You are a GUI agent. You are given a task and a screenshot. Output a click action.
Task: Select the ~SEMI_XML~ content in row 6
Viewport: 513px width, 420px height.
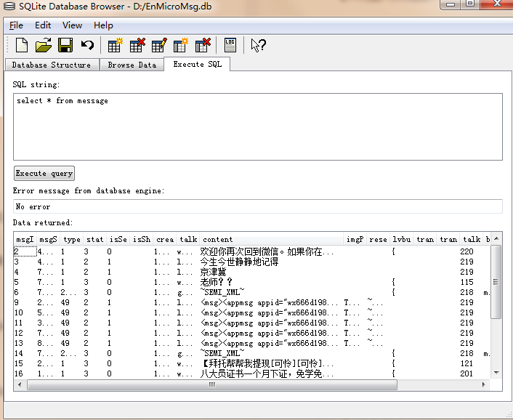click(271, 292)
